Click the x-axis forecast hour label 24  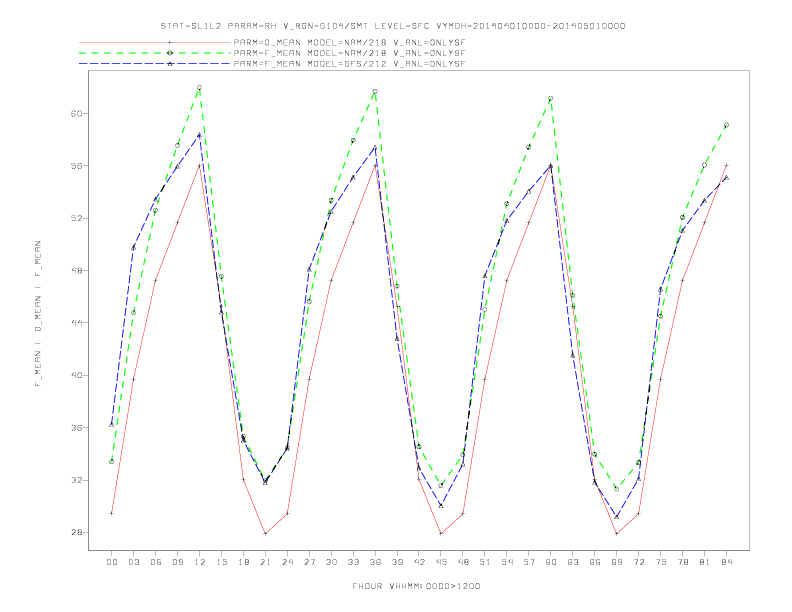pos(287,562)
